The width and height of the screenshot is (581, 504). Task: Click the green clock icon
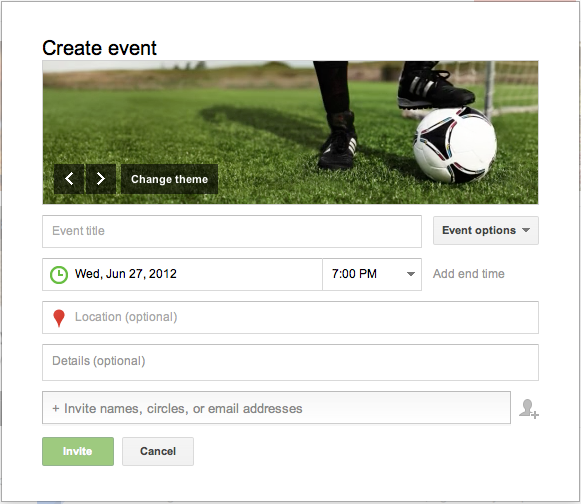click(x=59, y=275)
